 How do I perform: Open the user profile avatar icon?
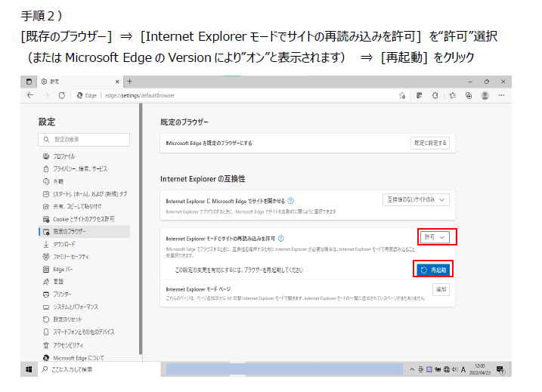tap(485, 95)
